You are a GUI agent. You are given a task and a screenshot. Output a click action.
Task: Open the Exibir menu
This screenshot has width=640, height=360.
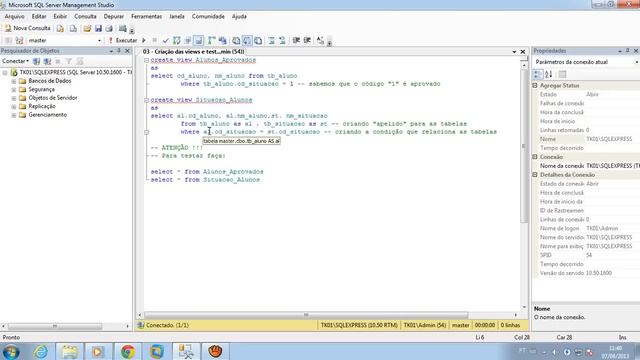[60, 16]
